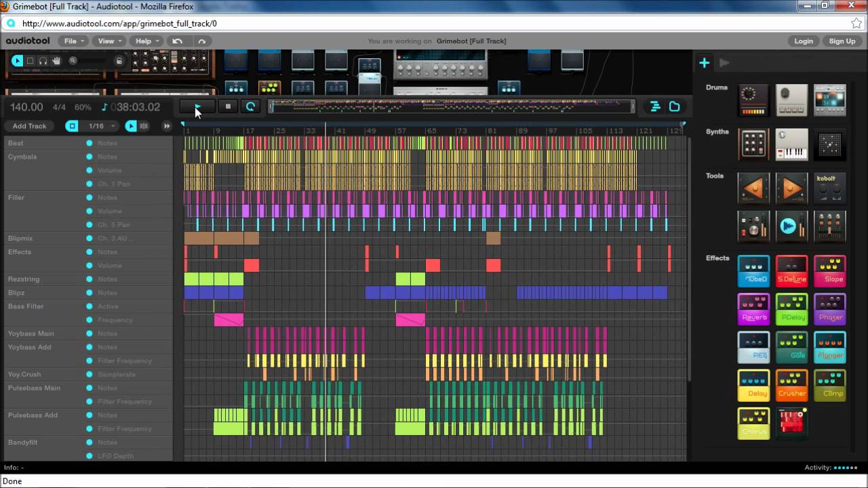
Task: Click the Sign Up button
Action: click(842, 41)
